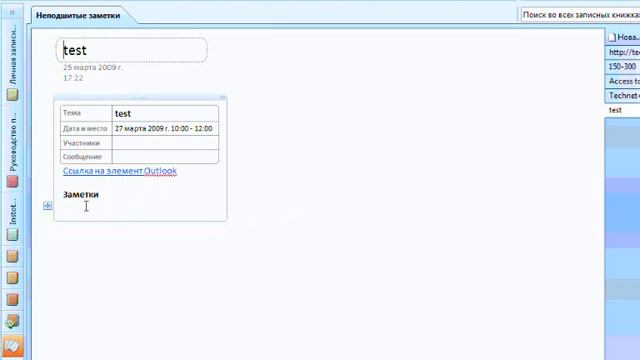Open the Личная записн... notebook yellow icon
The height and width of the screenshot is (360, 640).
(x=12, y=95)
